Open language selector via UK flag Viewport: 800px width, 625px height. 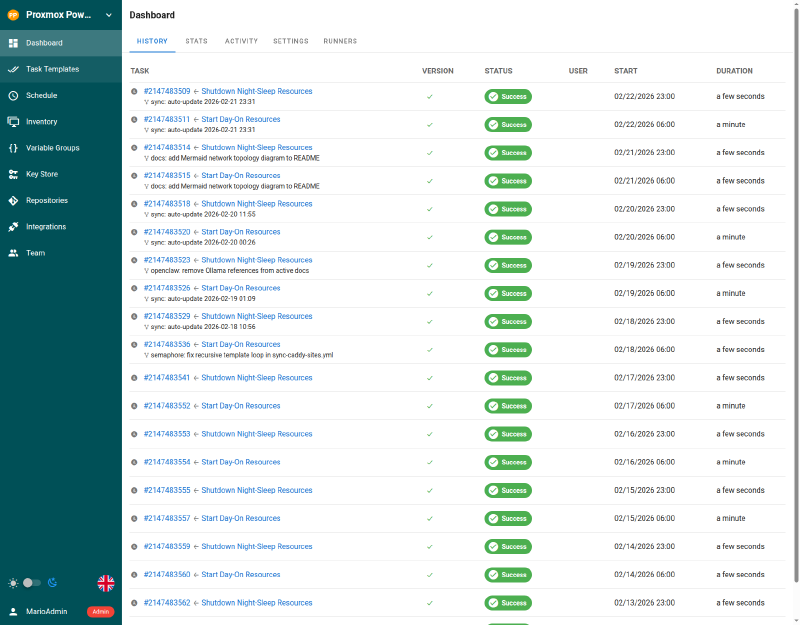click(x=105, y=583)
